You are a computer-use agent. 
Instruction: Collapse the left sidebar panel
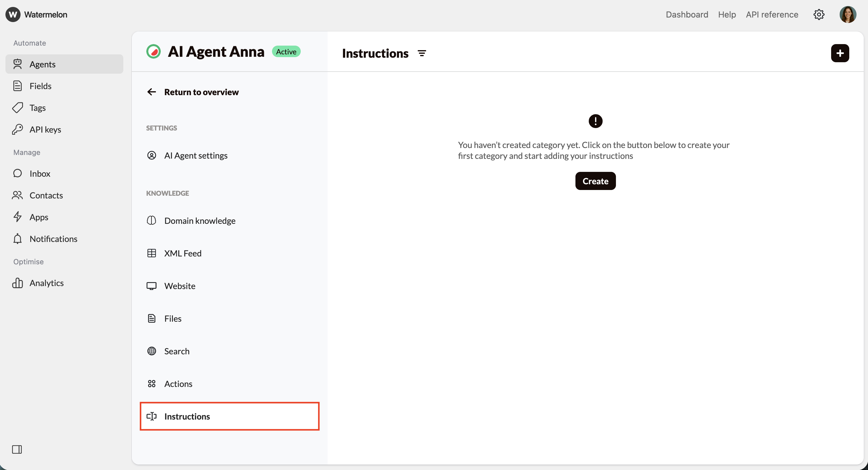(x=17, y=449)
